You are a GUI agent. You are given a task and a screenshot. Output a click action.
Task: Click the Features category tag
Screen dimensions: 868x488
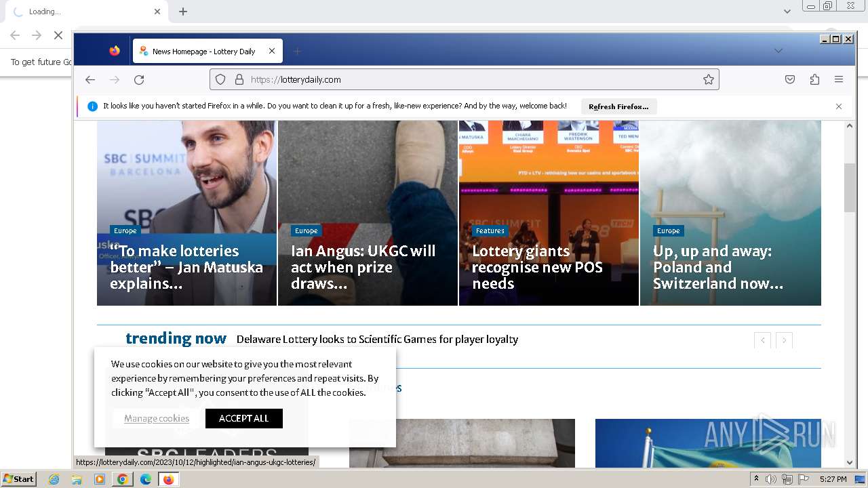(x=490, y=230)
